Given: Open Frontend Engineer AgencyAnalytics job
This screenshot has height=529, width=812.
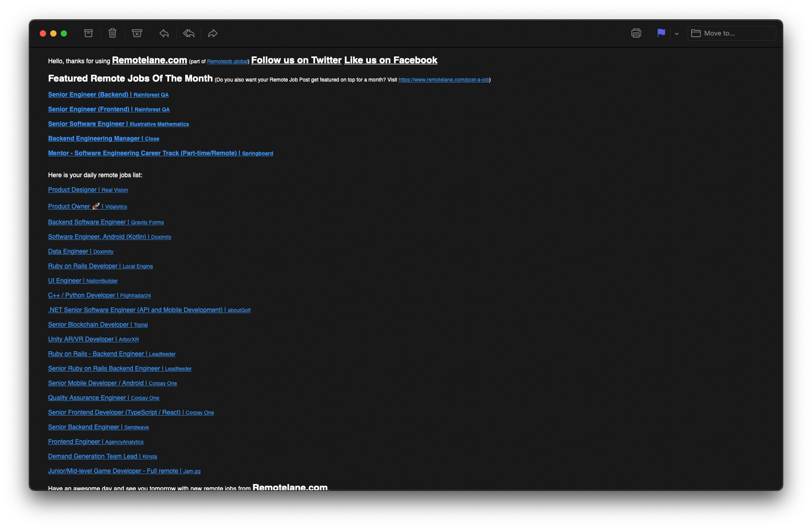Looking at the screenshot, I should pyautogui.click(x=96, y=442).
